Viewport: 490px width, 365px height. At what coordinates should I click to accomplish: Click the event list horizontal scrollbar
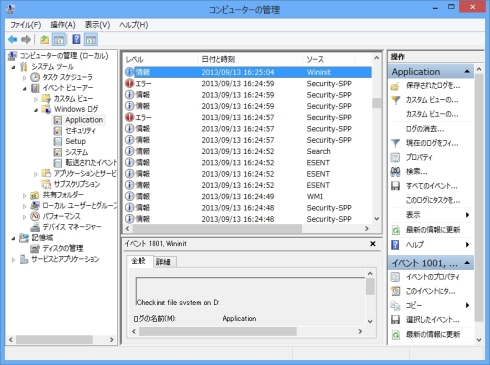(x=217, y=229)
